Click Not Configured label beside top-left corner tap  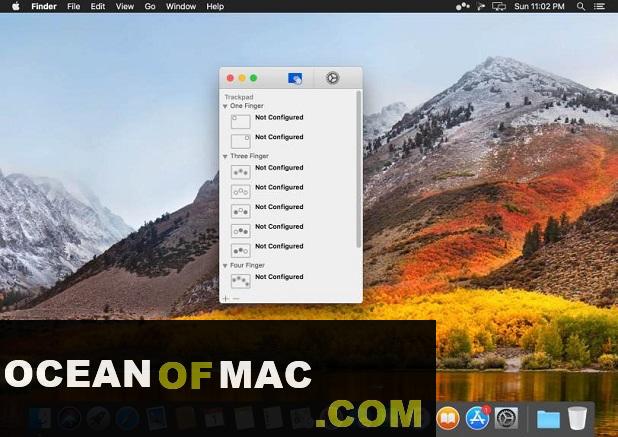(x=279, y=117)
